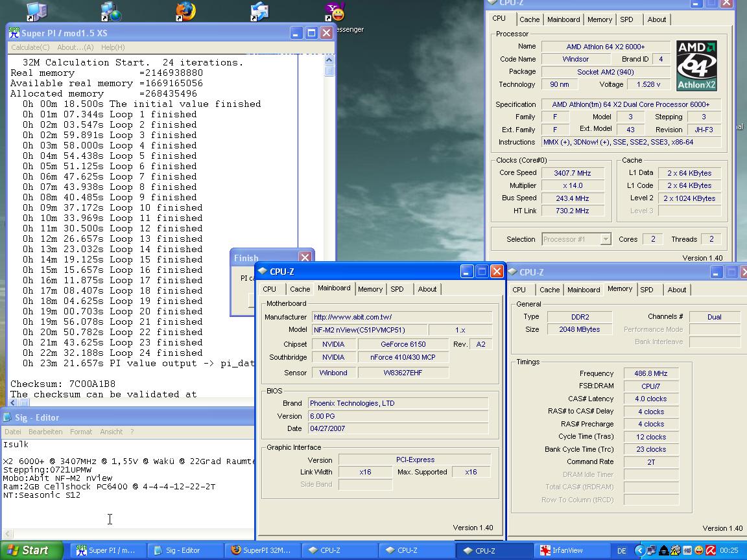Launch Firefox from the desktop icon

(x=185, y=12)
